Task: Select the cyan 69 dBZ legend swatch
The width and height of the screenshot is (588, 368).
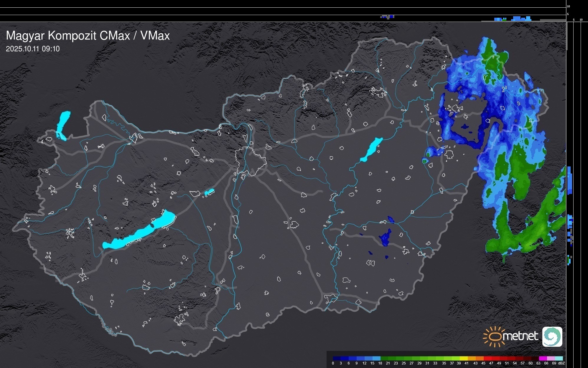Action: [559, 358]
